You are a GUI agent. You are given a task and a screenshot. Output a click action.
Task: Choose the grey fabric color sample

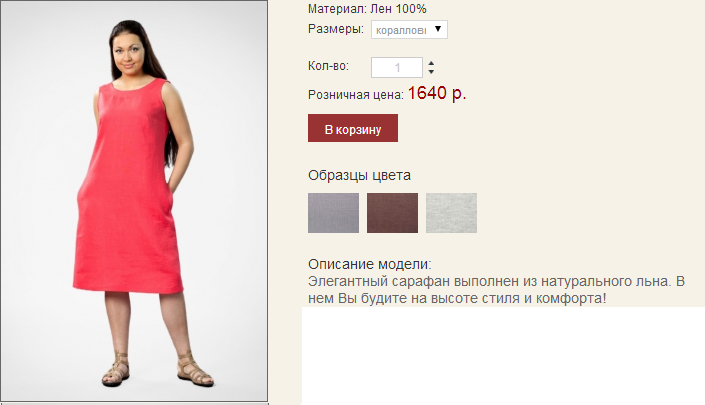coord(334,213)
